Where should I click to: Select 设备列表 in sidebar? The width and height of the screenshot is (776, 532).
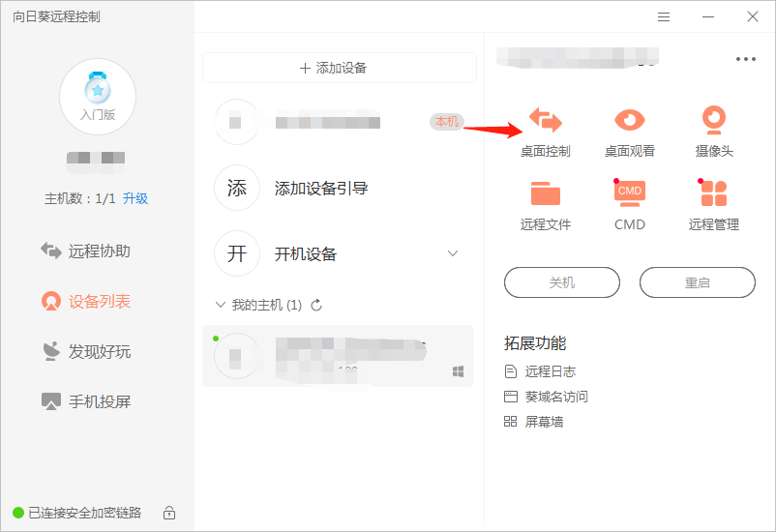85,302
